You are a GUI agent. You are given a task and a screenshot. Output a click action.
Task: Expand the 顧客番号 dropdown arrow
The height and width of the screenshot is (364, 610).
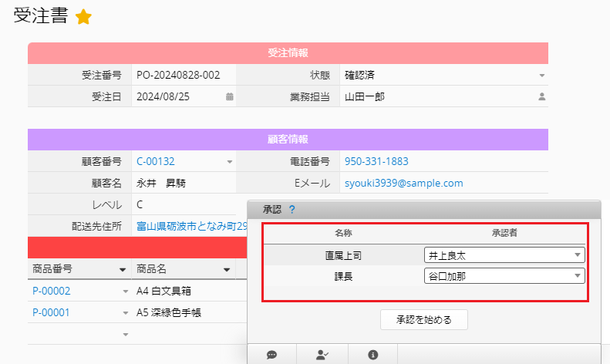click(x=229, y=162)
